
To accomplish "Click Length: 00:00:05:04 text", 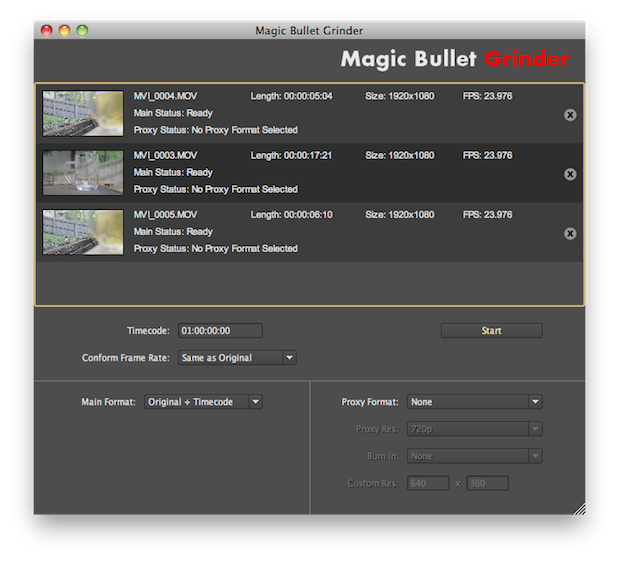I will tap(292, 96).
